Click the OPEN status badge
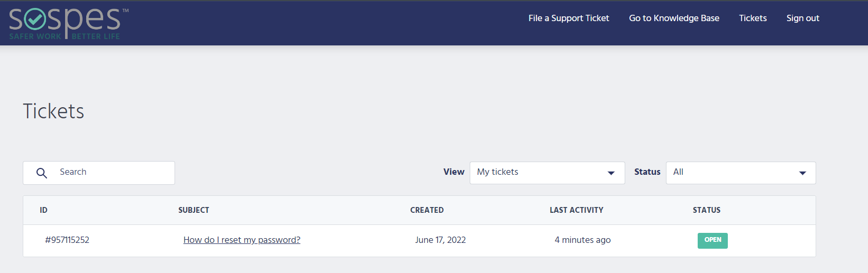The width and height of the screenshot is (868, 273). (712, 240)
